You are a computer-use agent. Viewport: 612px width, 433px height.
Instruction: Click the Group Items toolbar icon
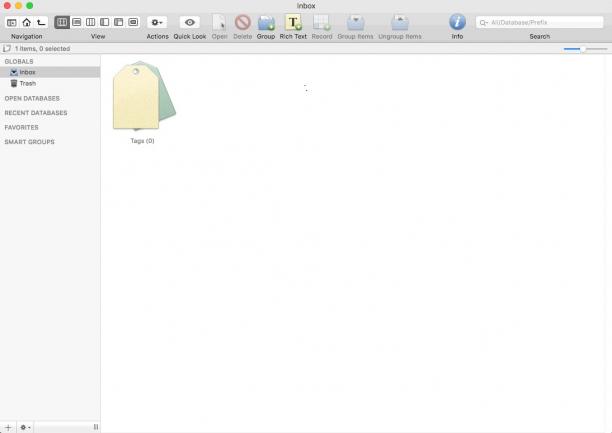(x=356, y=22)
